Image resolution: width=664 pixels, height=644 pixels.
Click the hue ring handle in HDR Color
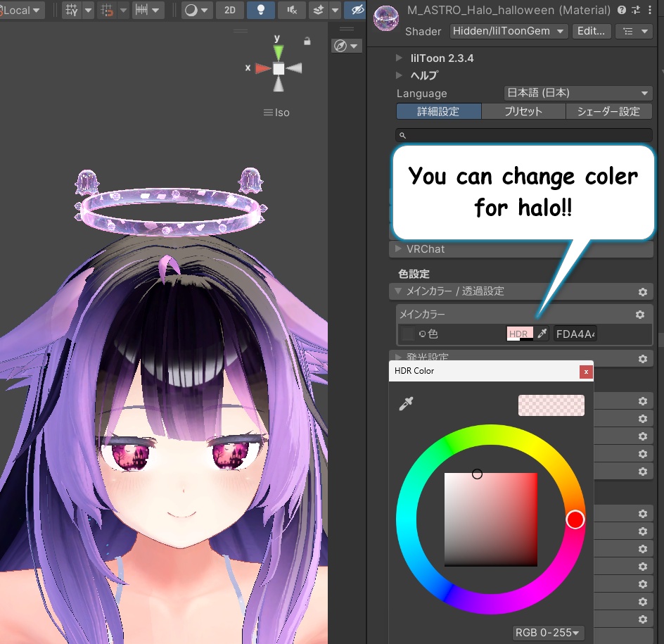point(575,519)
